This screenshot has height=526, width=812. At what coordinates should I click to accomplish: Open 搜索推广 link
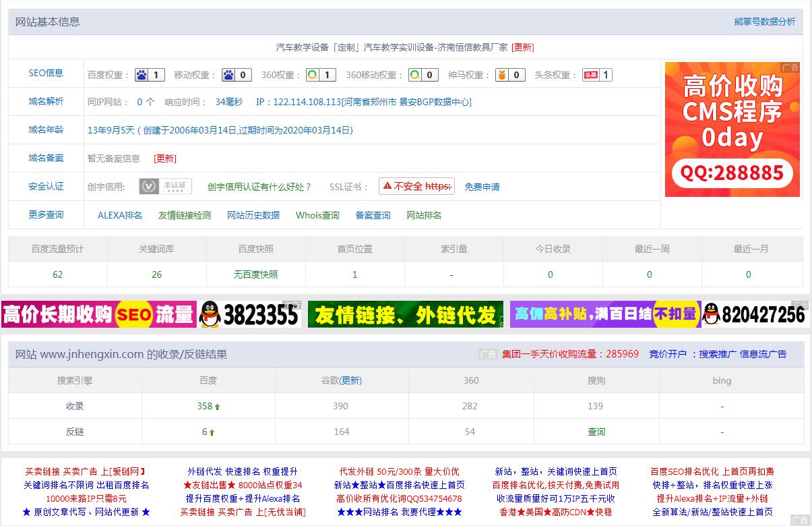[x=718, y=353]
